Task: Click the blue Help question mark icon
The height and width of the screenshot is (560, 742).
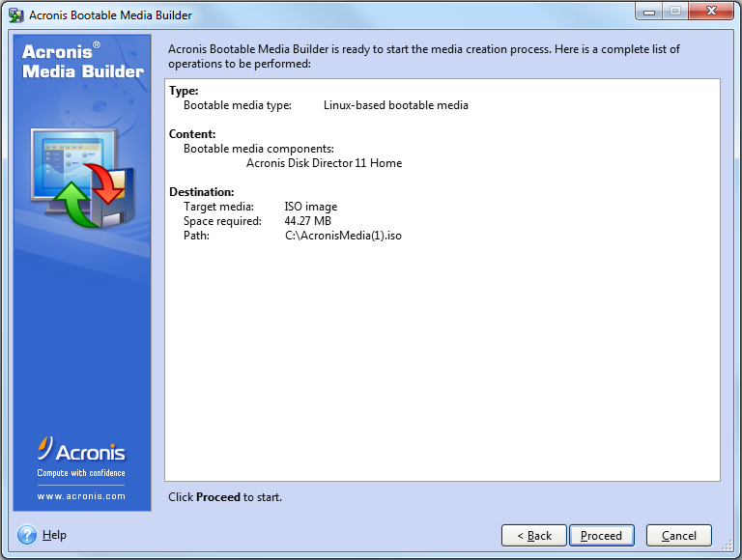Action: coord(27,535)
